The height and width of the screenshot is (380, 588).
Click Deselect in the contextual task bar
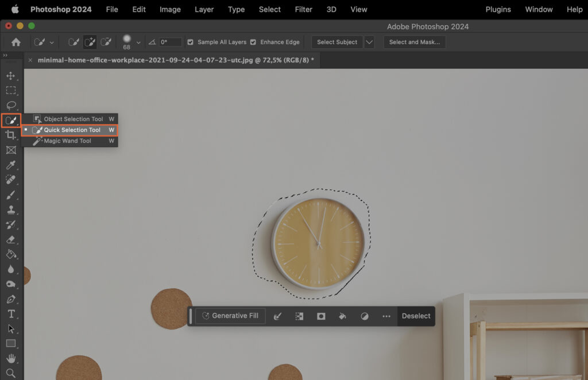416,316
